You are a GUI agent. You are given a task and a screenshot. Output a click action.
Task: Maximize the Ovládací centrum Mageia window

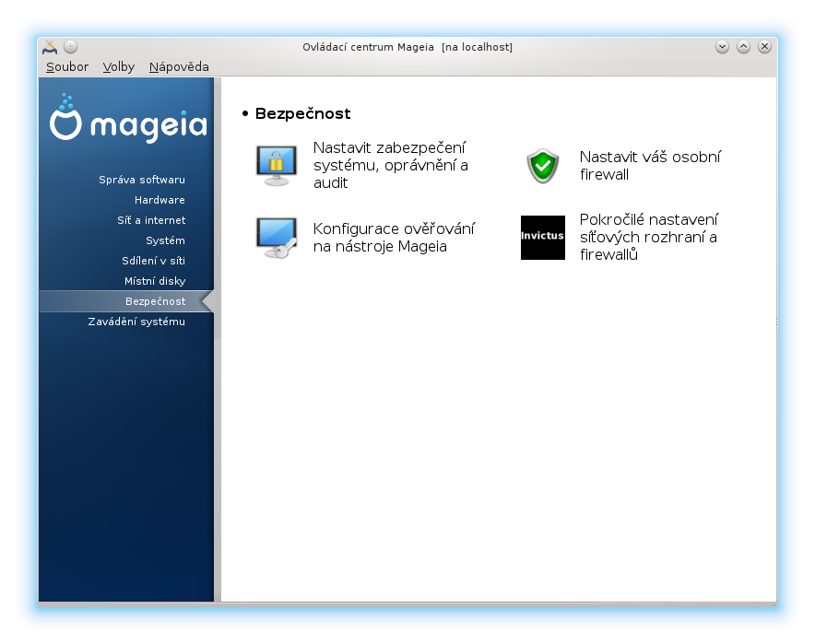[743, 47]
